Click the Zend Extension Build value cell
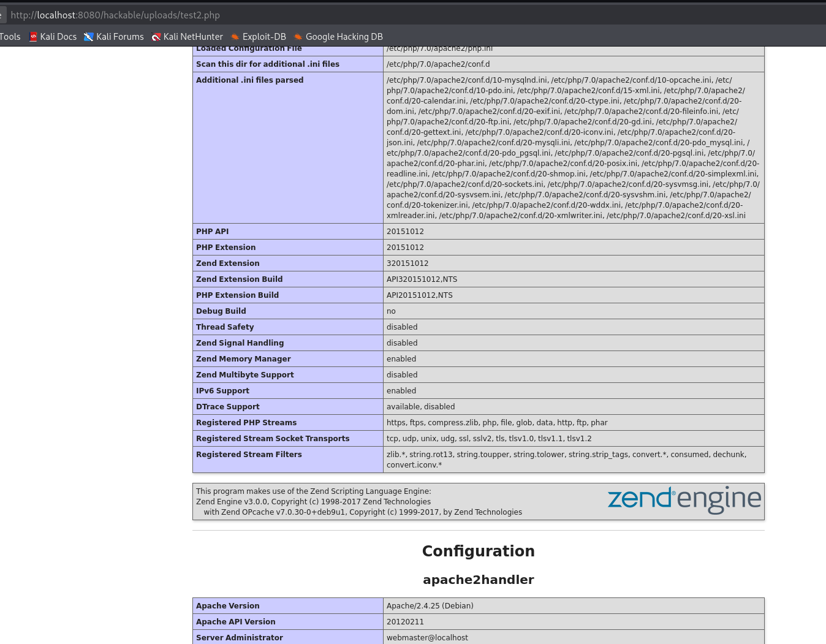826x644 pixels. tap(574, 279)
